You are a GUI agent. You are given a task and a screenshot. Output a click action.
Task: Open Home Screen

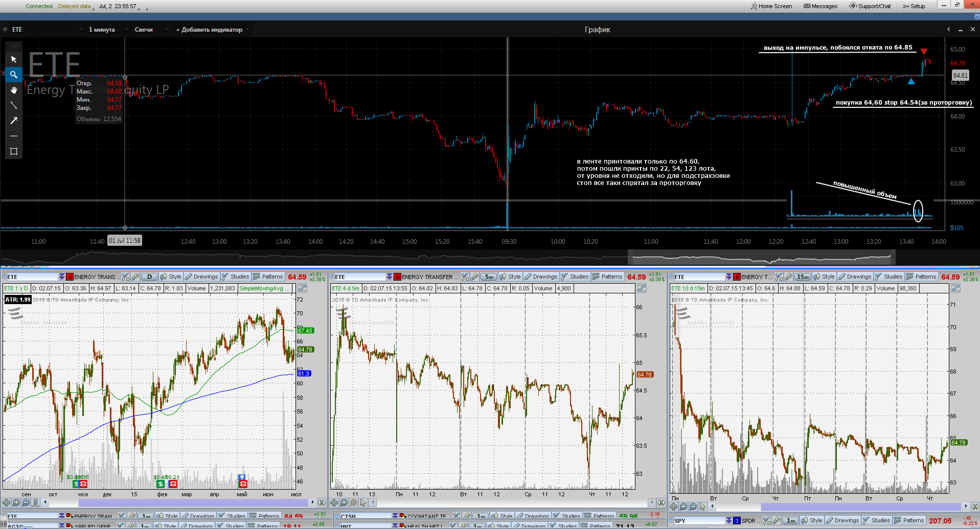click(771, 6)
